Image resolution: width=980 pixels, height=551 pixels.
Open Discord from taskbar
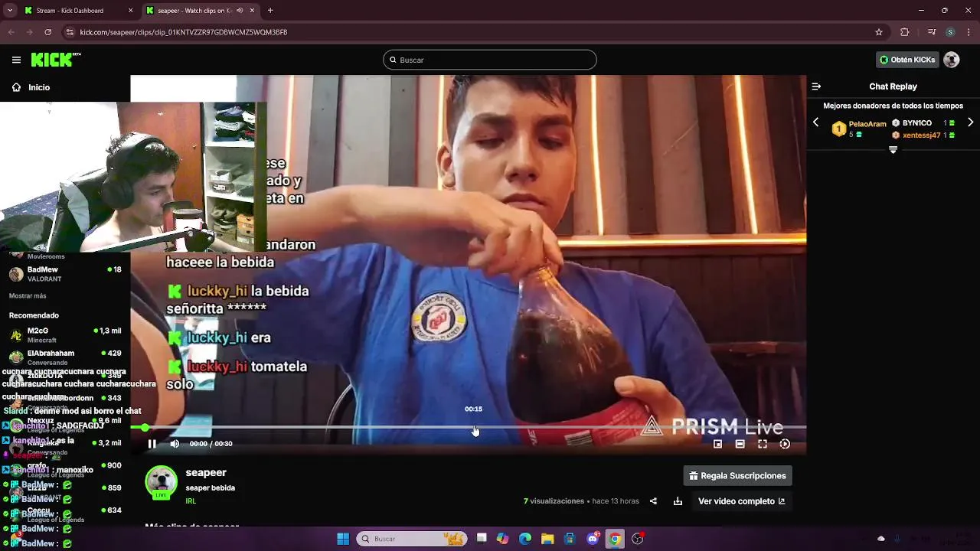pyautogui.click(x=593, y=539)
